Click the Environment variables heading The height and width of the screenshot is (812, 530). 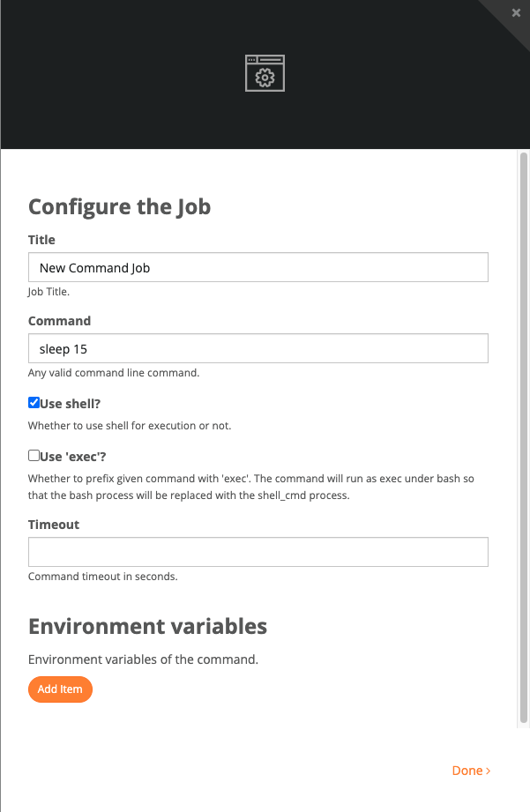point(147,626)
